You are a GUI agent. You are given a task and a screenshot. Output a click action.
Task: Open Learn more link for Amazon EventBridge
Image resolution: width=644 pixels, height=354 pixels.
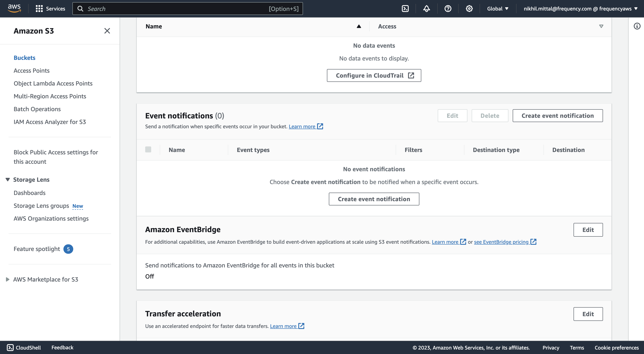[449, 242]
